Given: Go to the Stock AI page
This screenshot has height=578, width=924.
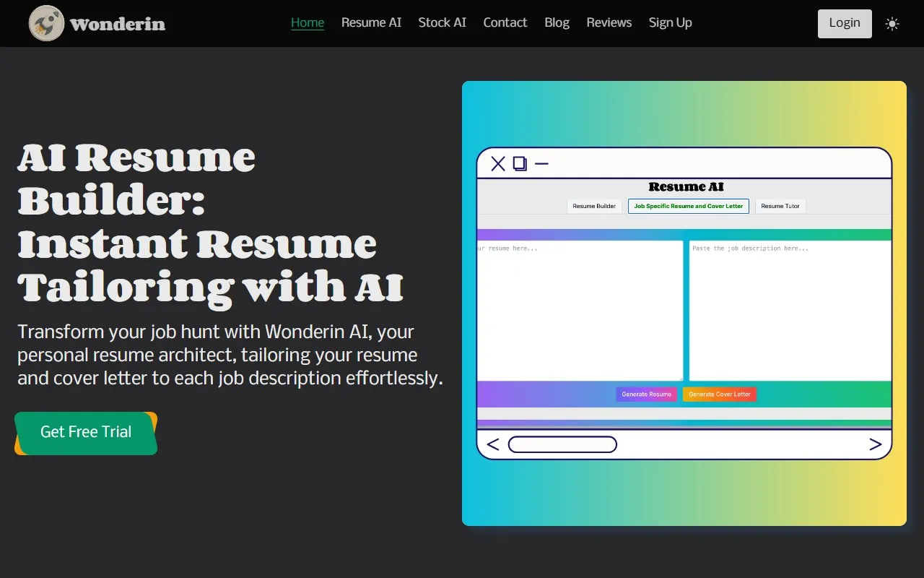Looking at the screenshot, I should pos(442,22).
